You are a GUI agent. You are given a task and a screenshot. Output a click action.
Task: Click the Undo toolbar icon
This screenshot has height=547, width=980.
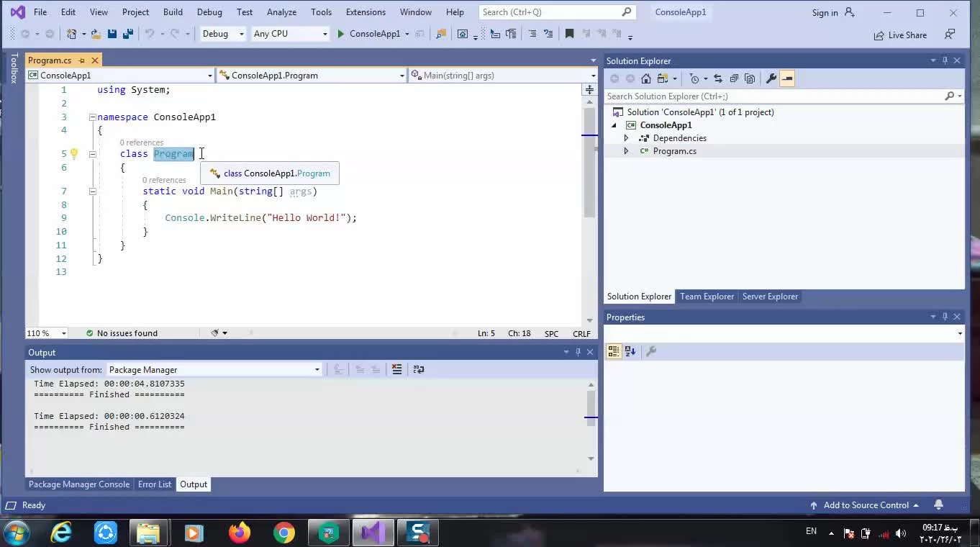pyautogui.click(x=149, y=34)
